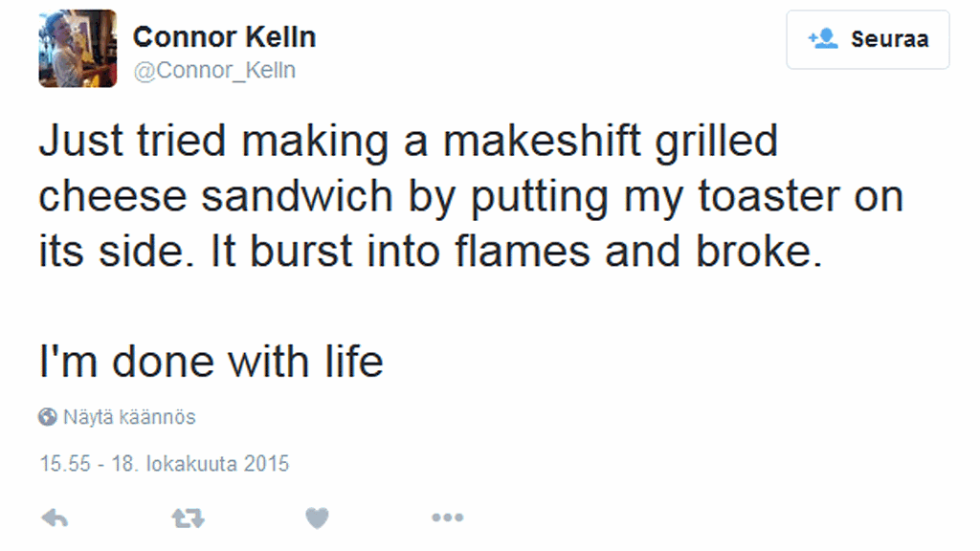
Task: Show translation via Näytä käännös
Action: 129,417
